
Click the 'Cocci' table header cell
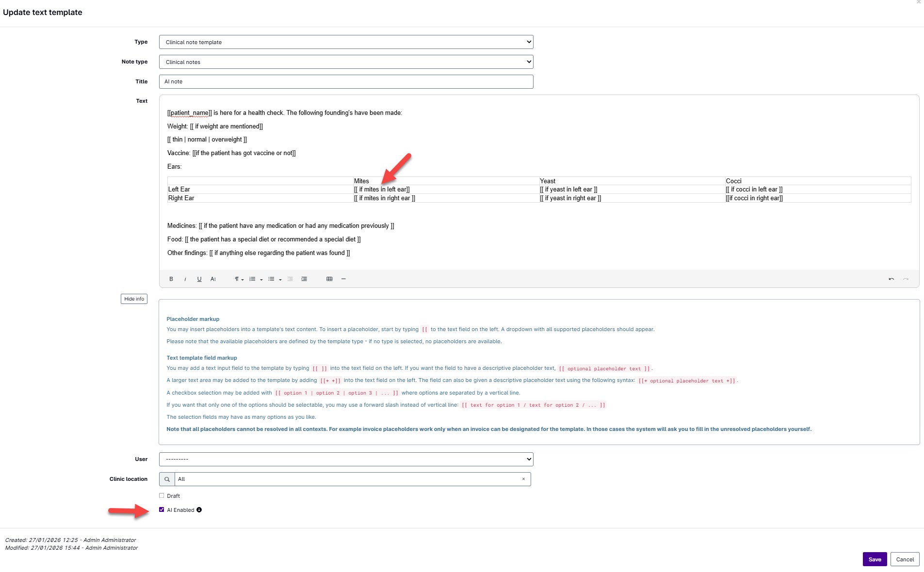(818, 181)
